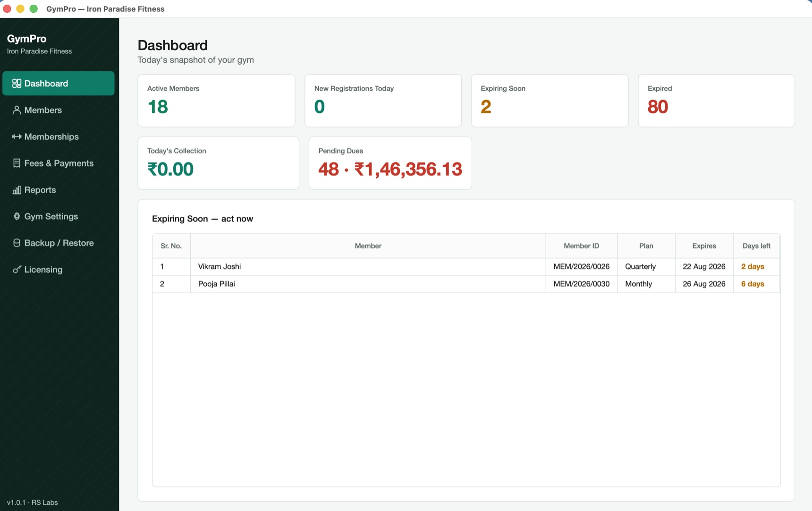812x511 pixels.
Task: Click the 26 Aug 2026 expiry date
Action: [704, 284]
